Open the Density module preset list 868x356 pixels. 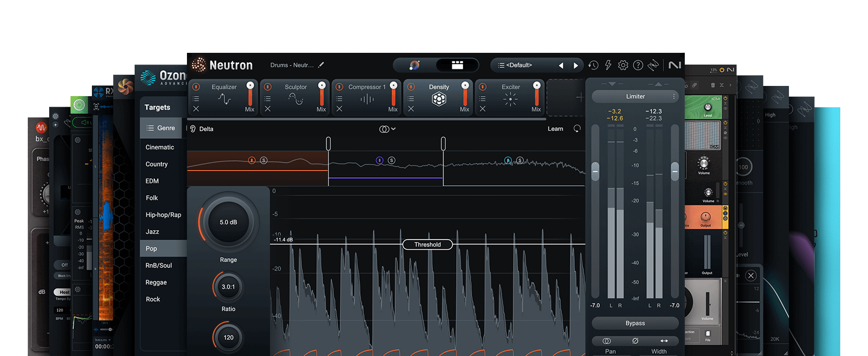(x=411, y=99)
